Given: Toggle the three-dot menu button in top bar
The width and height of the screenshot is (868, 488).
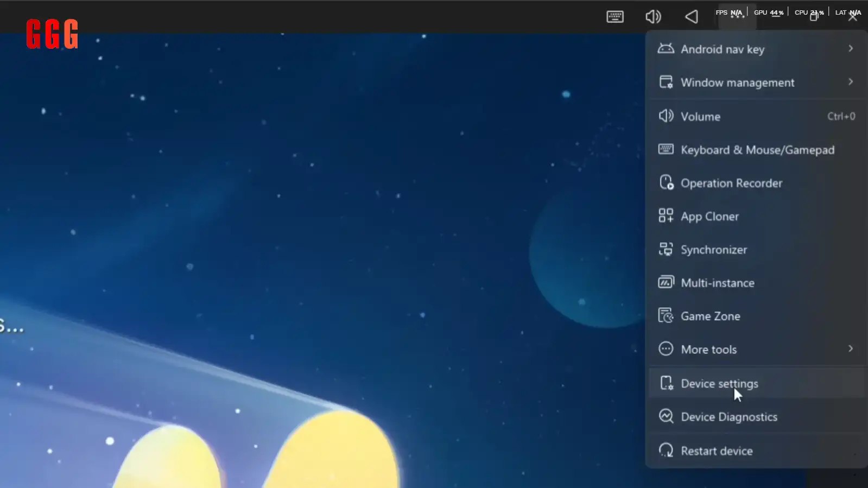Looking at the screenshot, I should 737,17.
